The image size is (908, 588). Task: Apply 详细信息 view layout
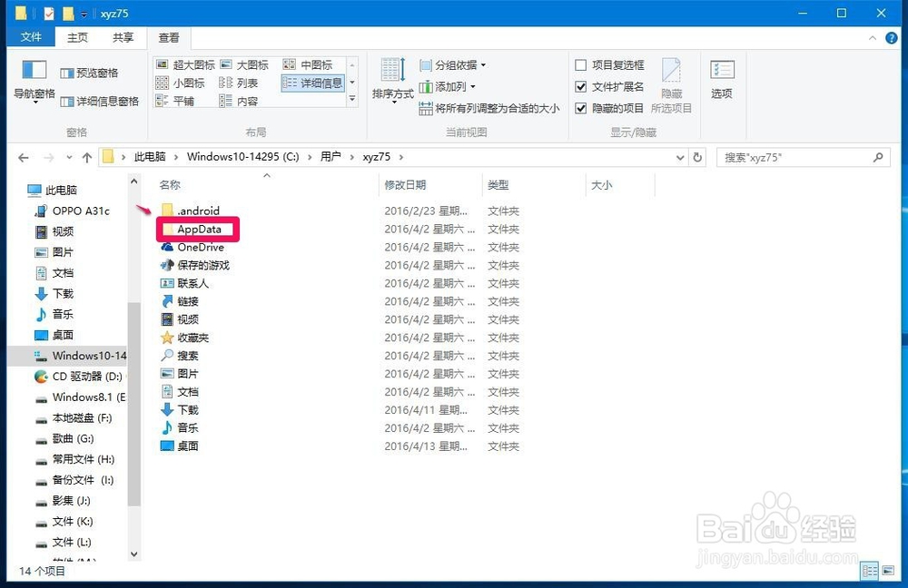321,83
